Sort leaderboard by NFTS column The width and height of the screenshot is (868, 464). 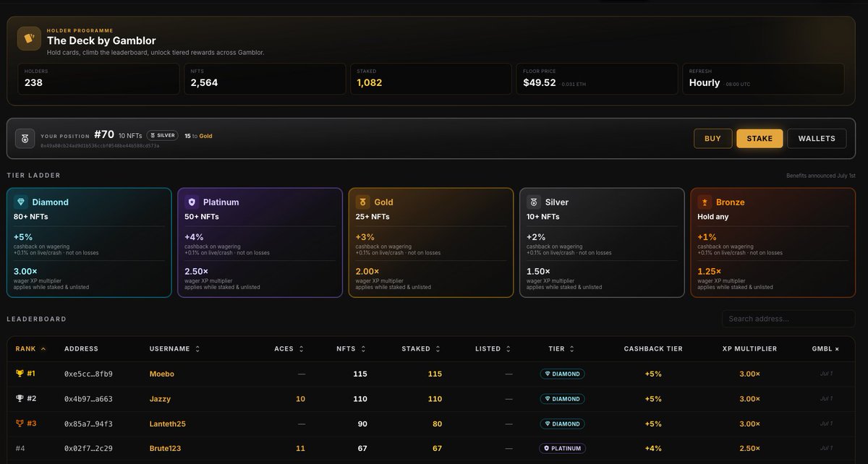[x=352, y=348]
